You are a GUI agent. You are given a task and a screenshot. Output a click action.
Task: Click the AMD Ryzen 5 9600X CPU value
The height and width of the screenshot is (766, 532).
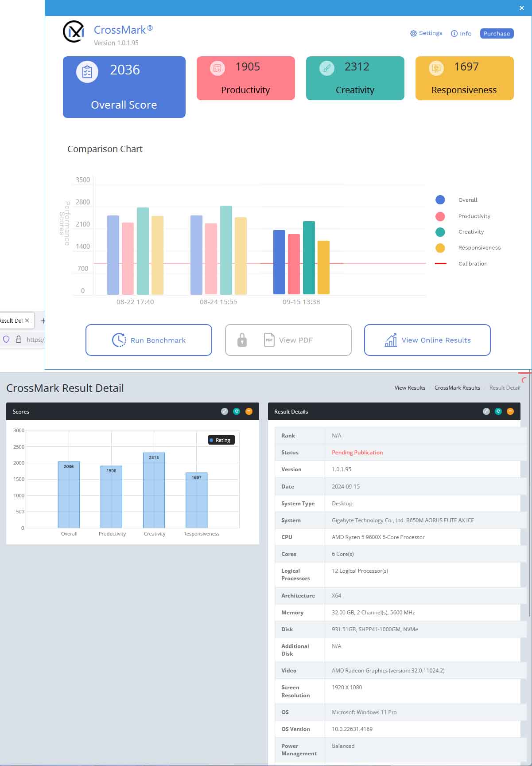coord(378,537)
